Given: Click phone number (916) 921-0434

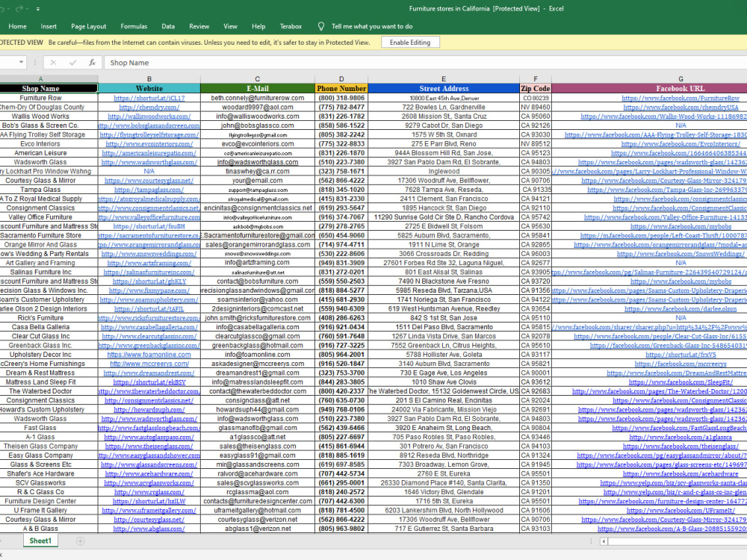Looking at the screenshot, I should 341,327.
